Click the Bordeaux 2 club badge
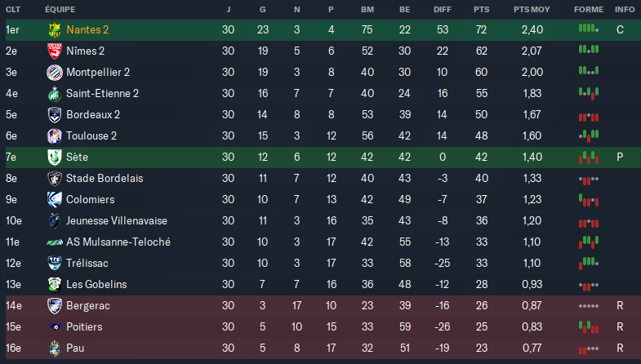The height and width of the screenshot is (364, 641). pyautogui.click(x=54, y=114)
